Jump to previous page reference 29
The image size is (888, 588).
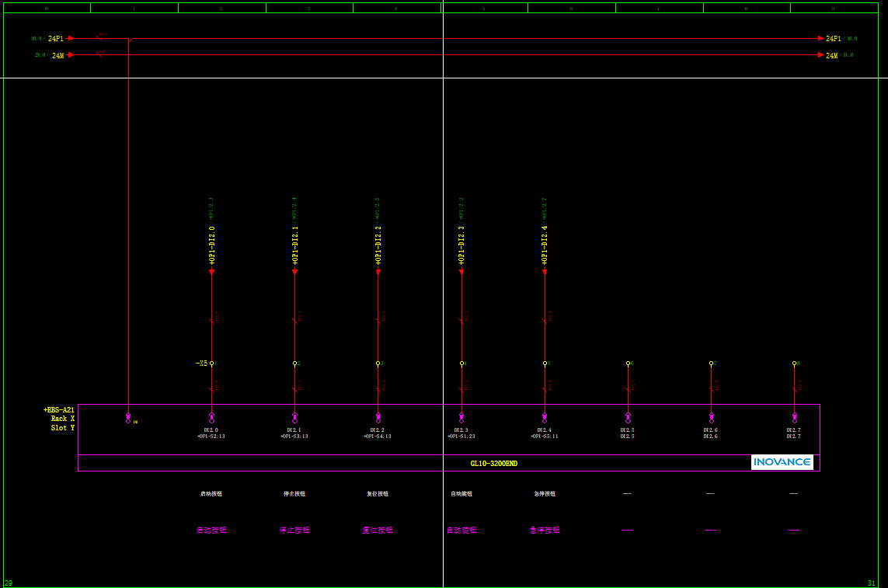9,583
